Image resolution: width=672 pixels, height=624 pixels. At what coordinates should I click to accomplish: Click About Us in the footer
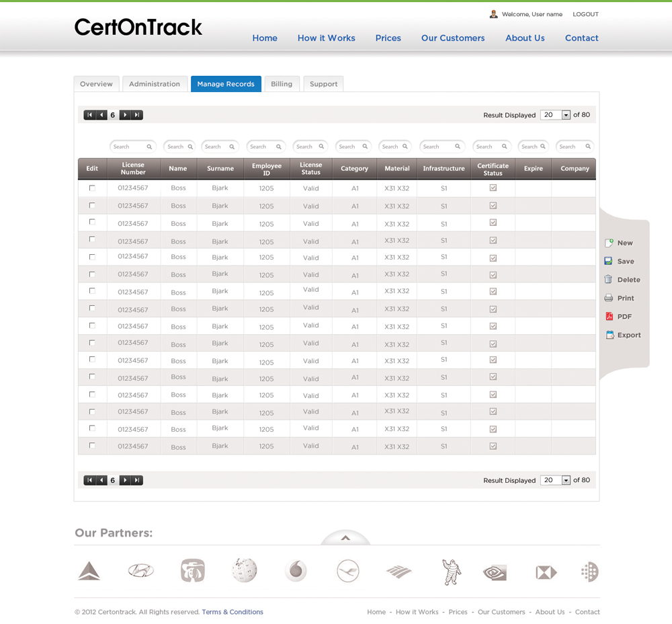(x=550, y=612)
